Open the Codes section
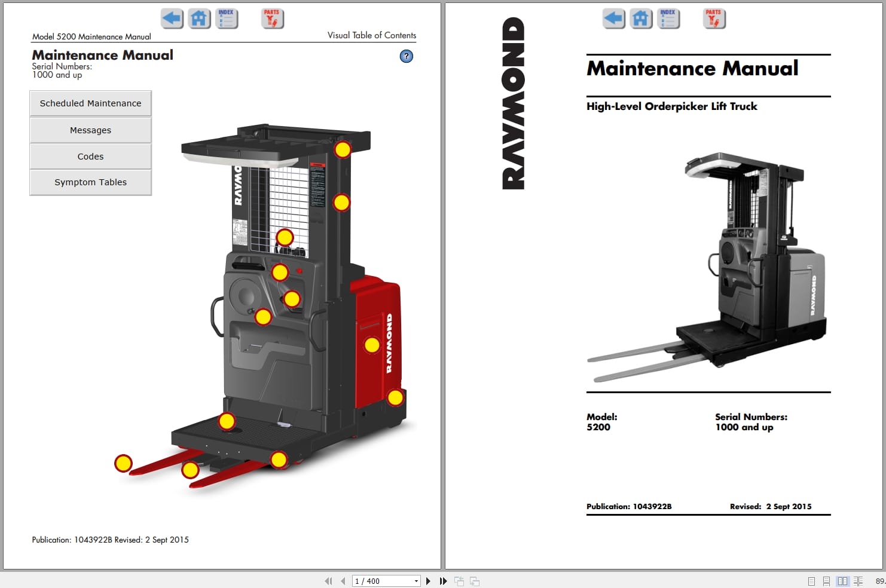Screen dimensions: 886x588 (90, 157)
